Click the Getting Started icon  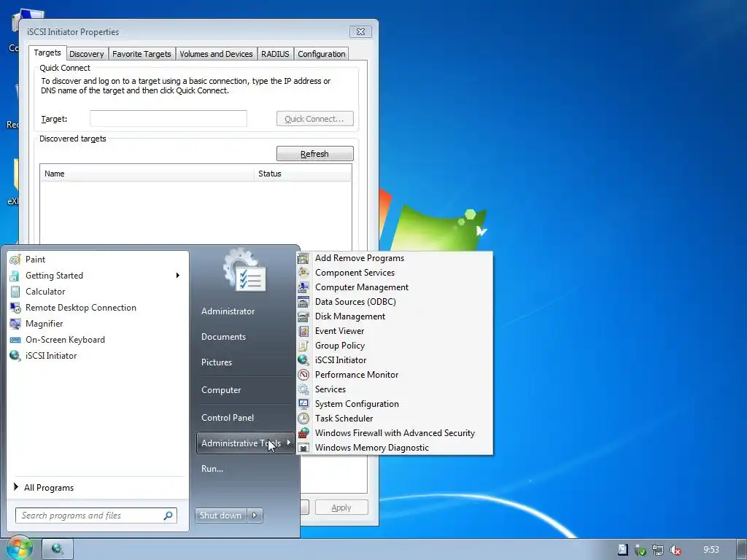15,276
